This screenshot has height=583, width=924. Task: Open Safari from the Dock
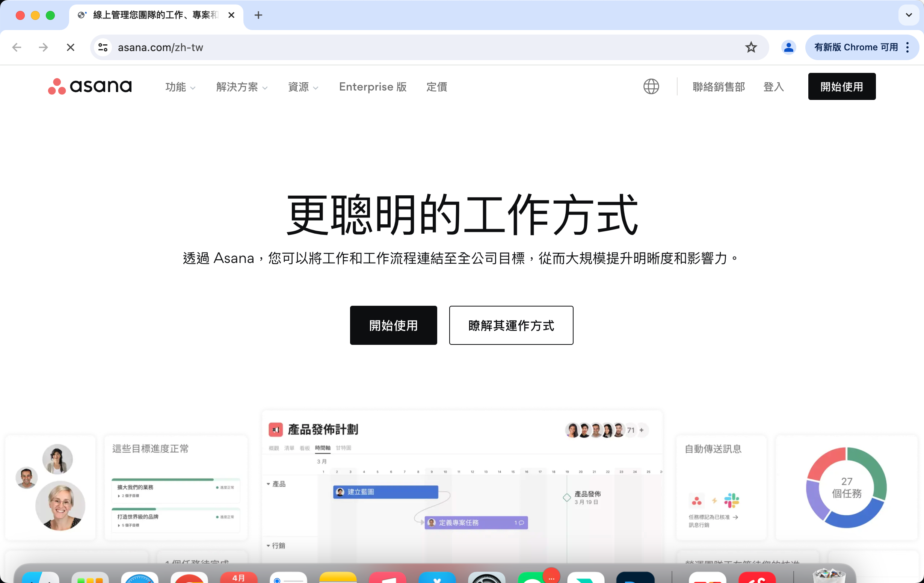140,578
